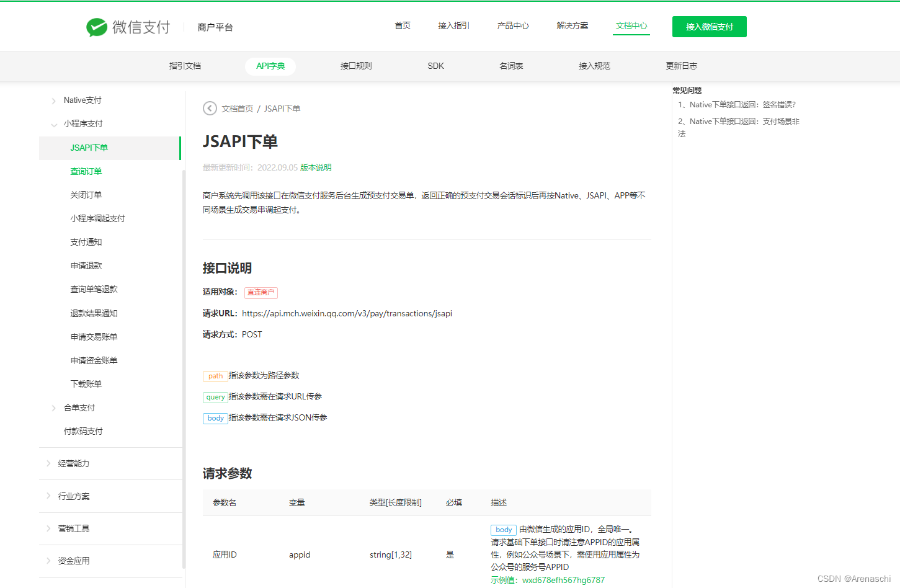Click the body tag in the appid description

click(503, 530)
